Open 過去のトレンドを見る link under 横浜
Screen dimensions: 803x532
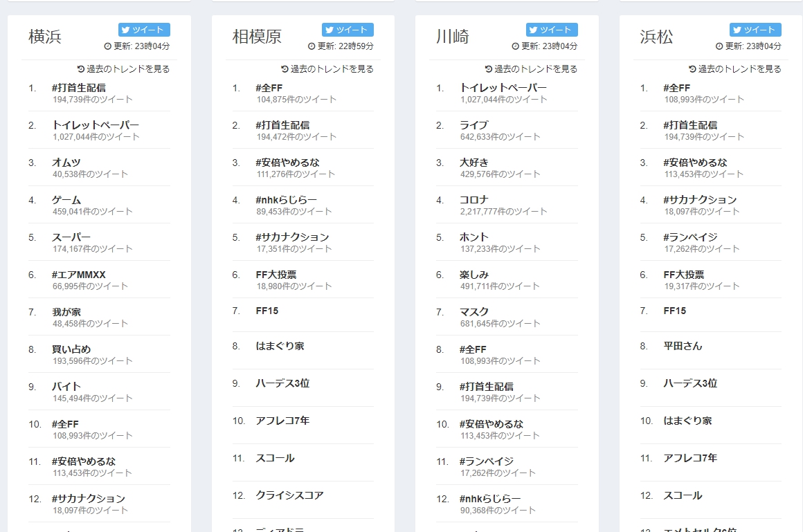pyautogui.click(x=123, y=68)
